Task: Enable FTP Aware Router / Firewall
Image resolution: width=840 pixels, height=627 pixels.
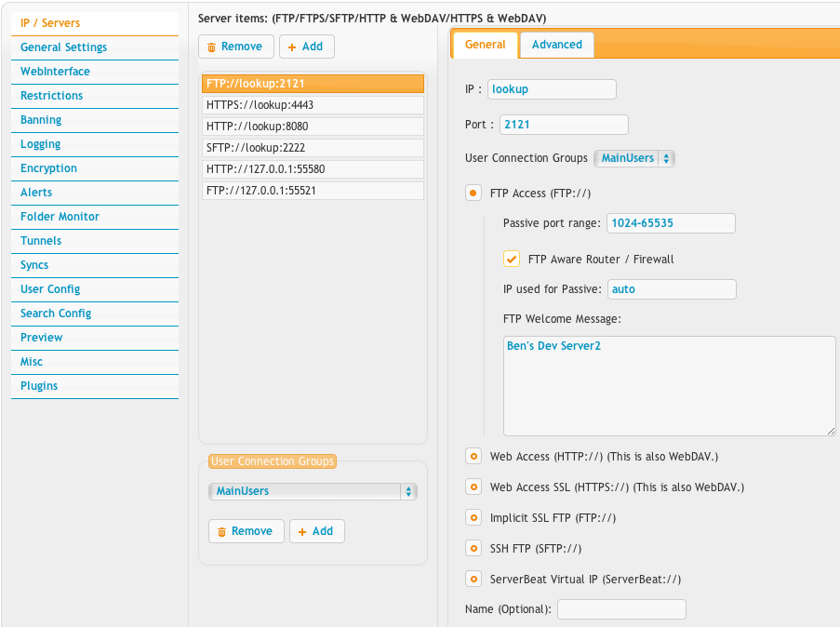Action: click(x=511, y=260)
